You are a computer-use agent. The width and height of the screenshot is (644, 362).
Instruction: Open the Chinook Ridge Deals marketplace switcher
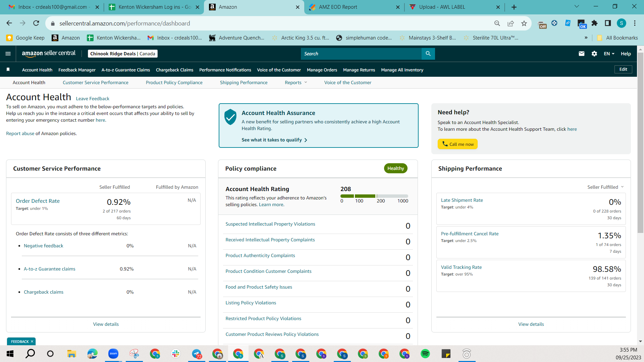coord(123,54)
